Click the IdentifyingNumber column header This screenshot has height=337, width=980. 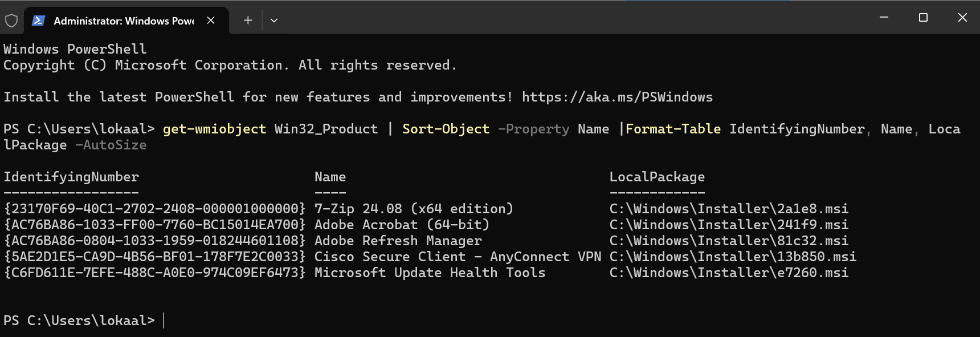(x=71, y=177)
